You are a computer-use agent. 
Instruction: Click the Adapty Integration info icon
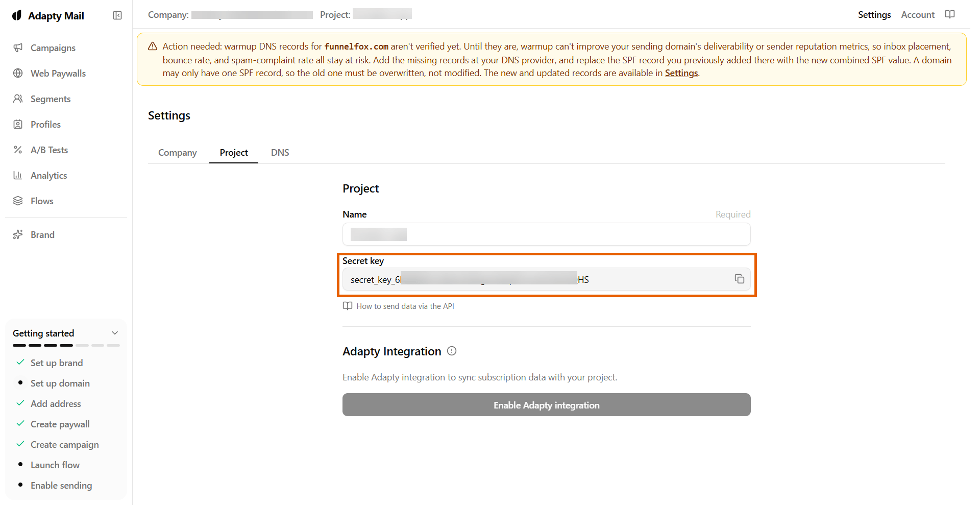452,351
